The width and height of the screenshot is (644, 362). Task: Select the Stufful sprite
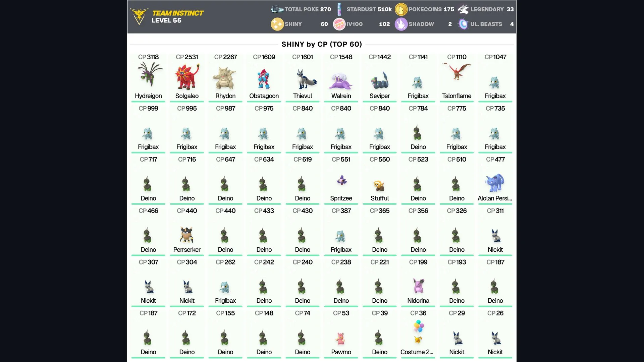click(379, 185)
